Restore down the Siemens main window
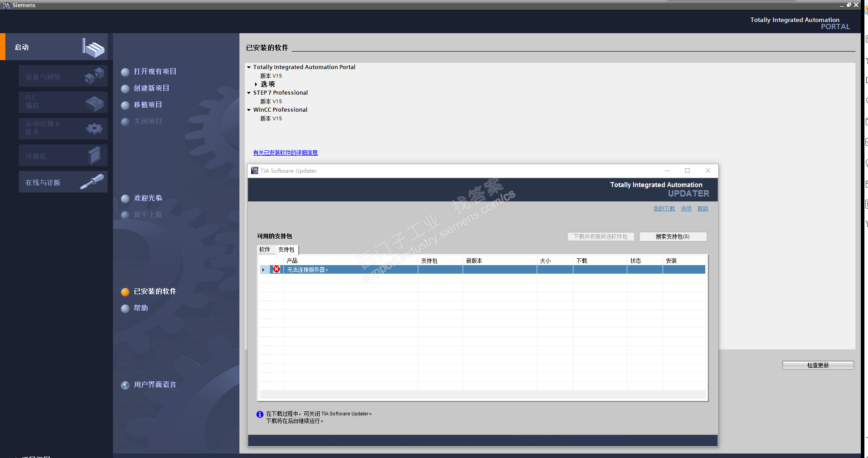Screen dimensions: 868x458 849,5
